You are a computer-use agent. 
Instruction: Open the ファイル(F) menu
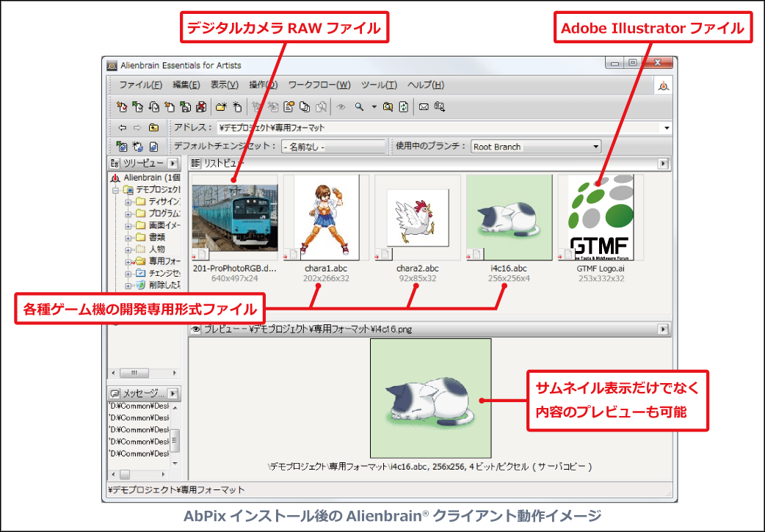click(140, 85)
